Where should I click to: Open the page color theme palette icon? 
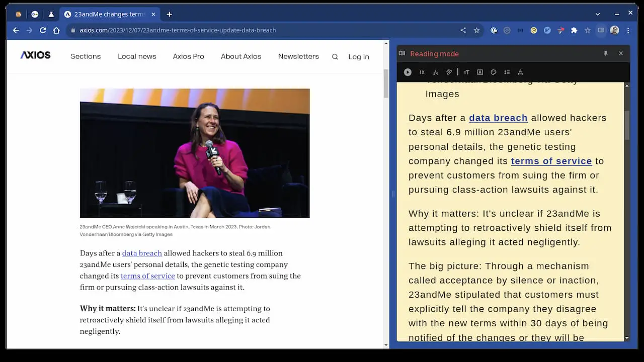[493, 72]
